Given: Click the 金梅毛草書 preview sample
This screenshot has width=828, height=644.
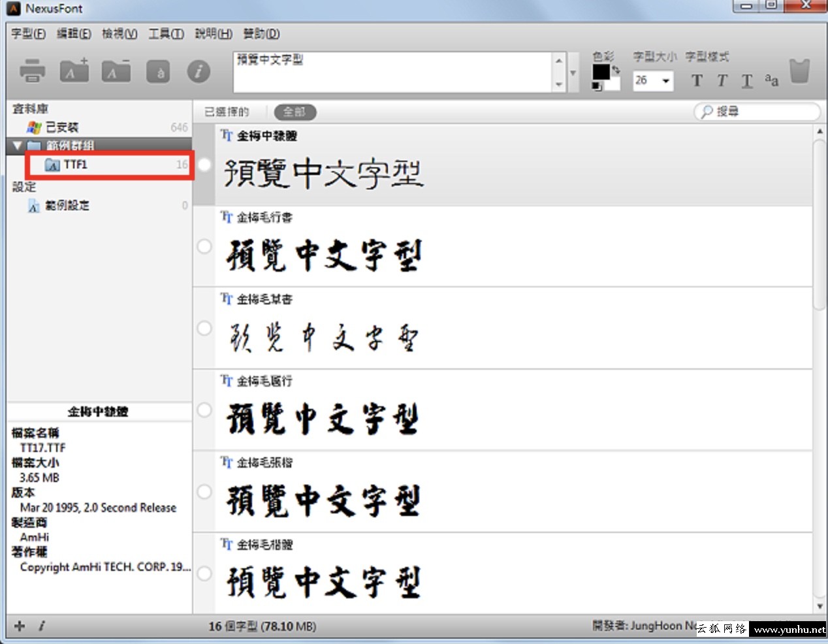Looking at the screenshot, I should [323, 338].
